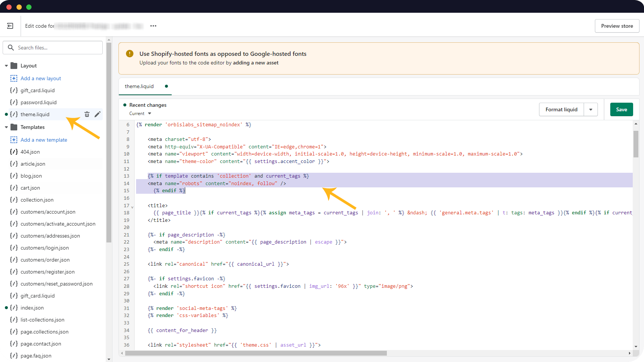The height and width of the screenshot is (362, 644).
Task: Click Add a new layout link
Action: tap(41, 78)
